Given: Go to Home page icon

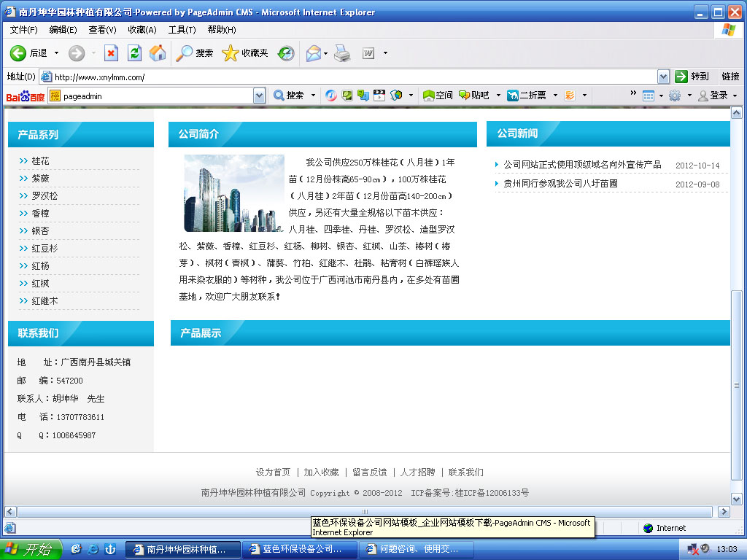Looking at the screenshot, I should (158, 53).
